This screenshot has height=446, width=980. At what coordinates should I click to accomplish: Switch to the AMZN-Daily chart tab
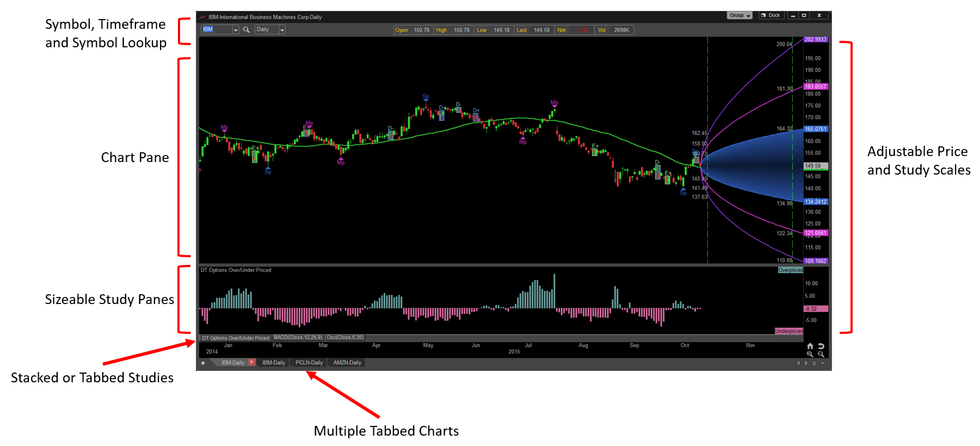(347, 363)
